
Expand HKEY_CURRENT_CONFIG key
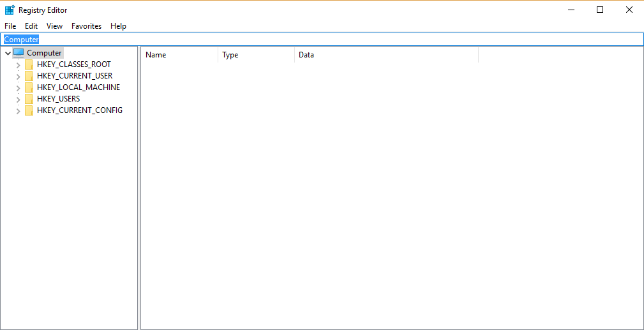pyautogui.click(x=18, y=111)
